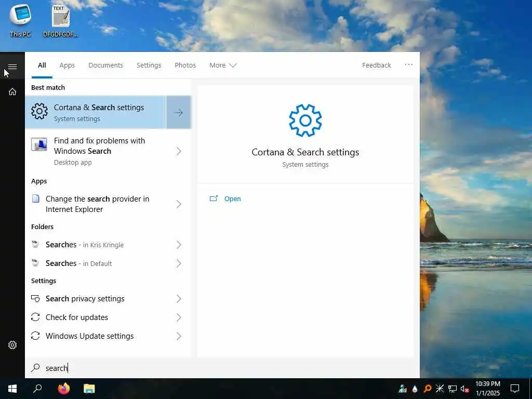Viewport: 532px width, 399px height.
Task: Click the taskbar clock showing 10:39 PM
Action: (x=487, y=389)
